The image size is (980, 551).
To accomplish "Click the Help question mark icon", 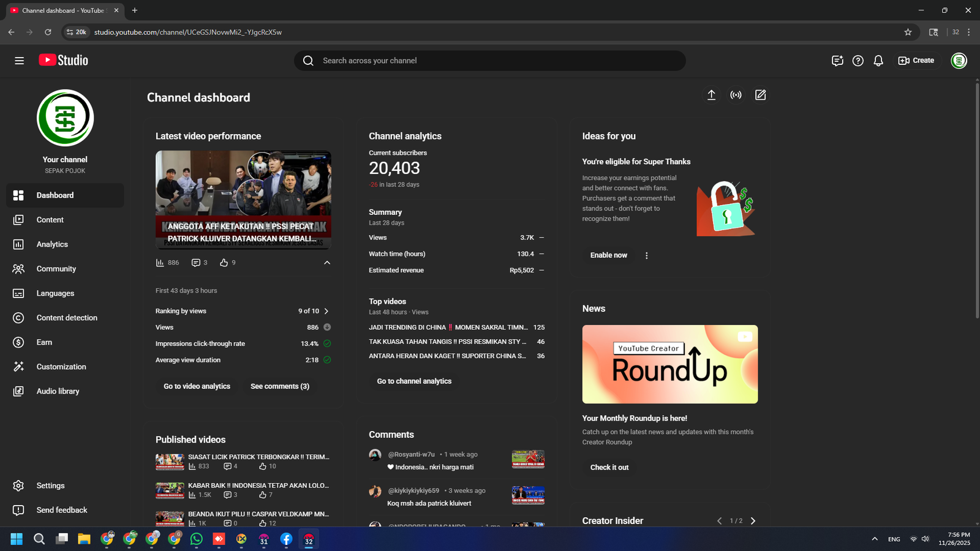I will coord(858,61).
